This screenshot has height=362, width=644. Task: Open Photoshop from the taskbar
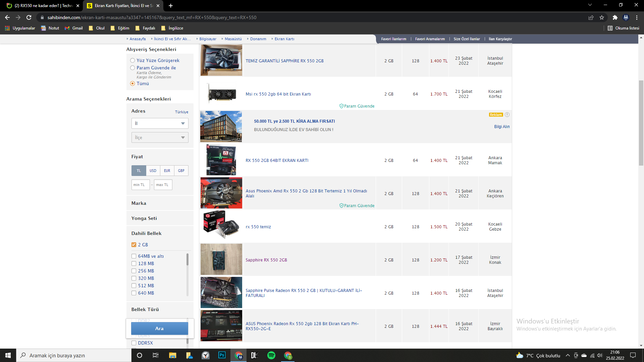tap(222, 355)
